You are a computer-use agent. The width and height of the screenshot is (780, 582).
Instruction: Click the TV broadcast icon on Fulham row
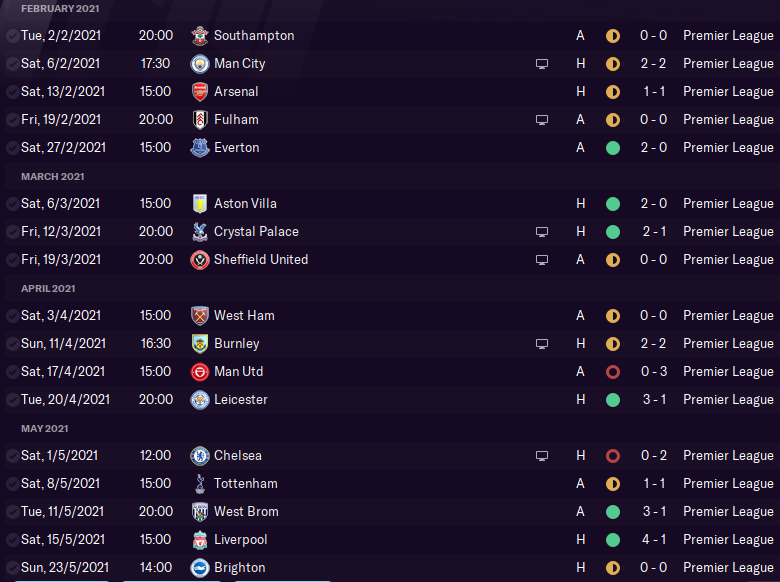pyautogui.click(x=542, y=120)
